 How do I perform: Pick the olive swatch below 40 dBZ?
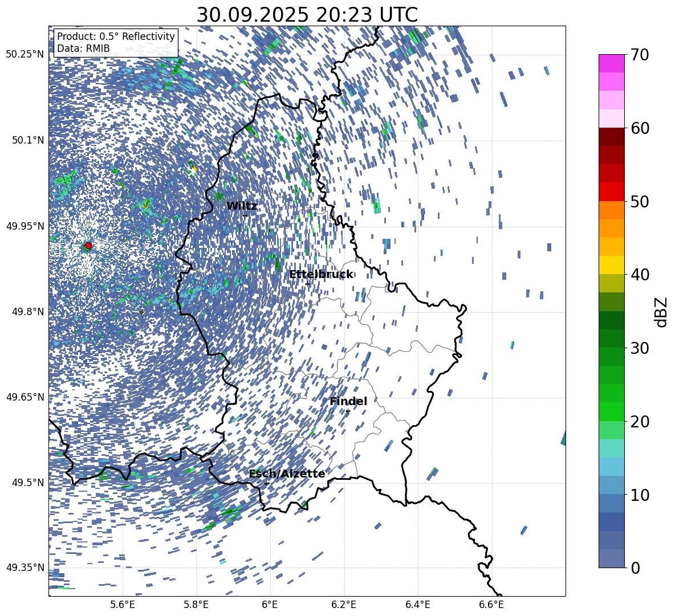[611, 283]
